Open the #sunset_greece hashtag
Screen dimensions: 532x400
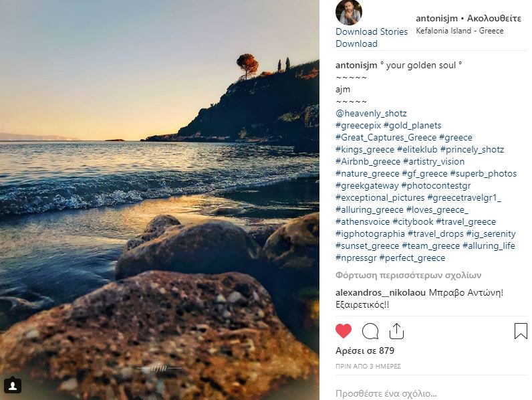click(x=367, y=246)
